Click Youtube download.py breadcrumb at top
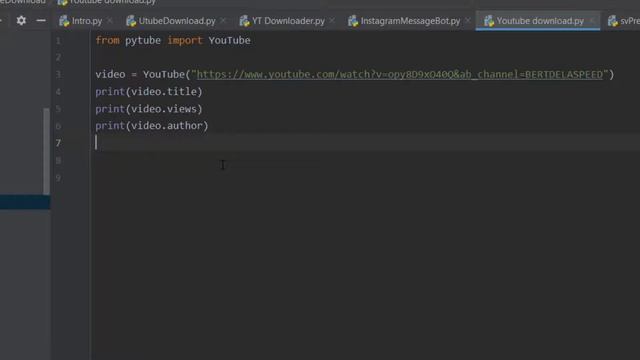The image size is (640, 360). click(107, 2)
